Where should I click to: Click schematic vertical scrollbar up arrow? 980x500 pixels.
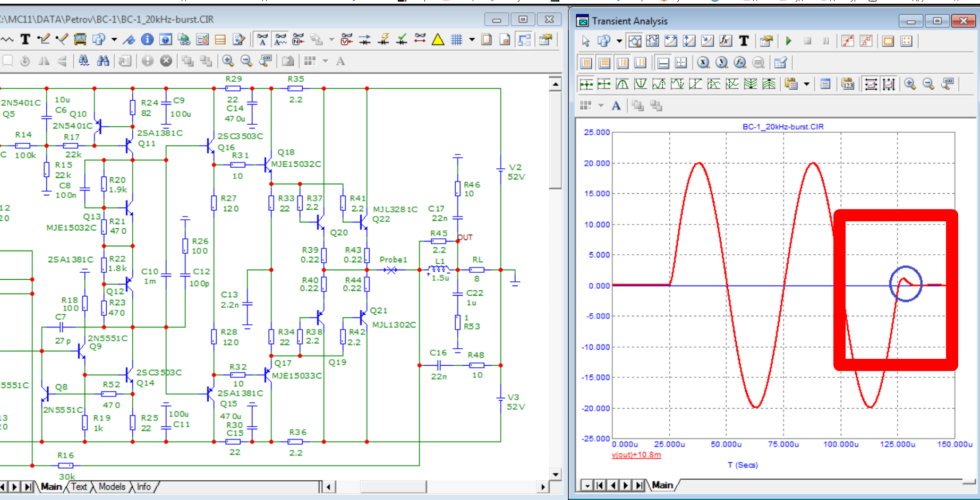pyautogui.click(x=555, y=84)
